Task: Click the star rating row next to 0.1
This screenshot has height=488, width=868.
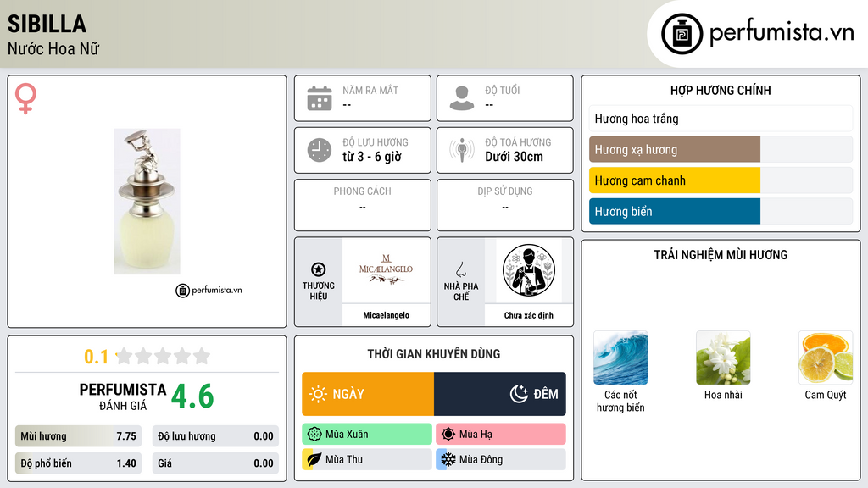Action: 164,356
